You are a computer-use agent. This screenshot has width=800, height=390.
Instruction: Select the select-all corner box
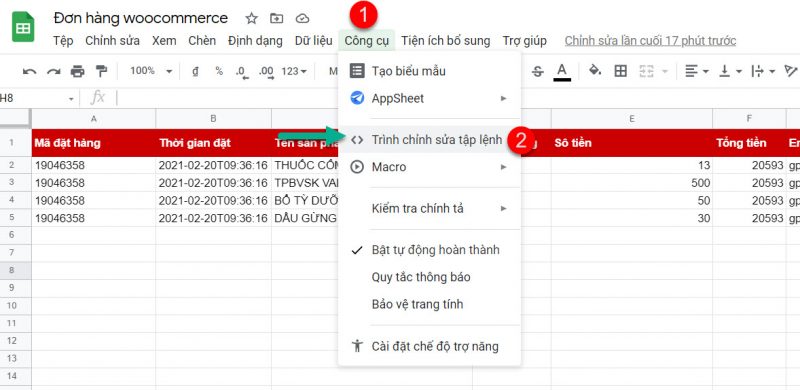pos(15,118)
